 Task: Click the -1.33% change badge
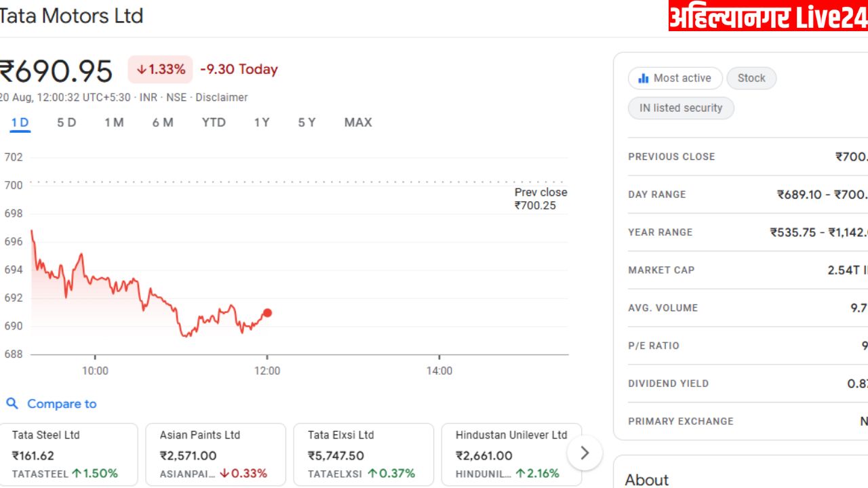pyautogui.click(x=160, y=70)
